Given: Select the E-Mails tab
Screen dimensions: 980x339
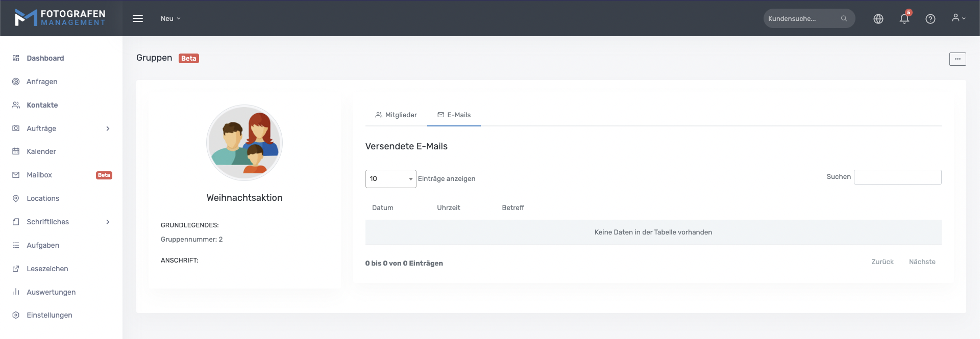Looking at the screenshot, I should (x=454, y=115).
